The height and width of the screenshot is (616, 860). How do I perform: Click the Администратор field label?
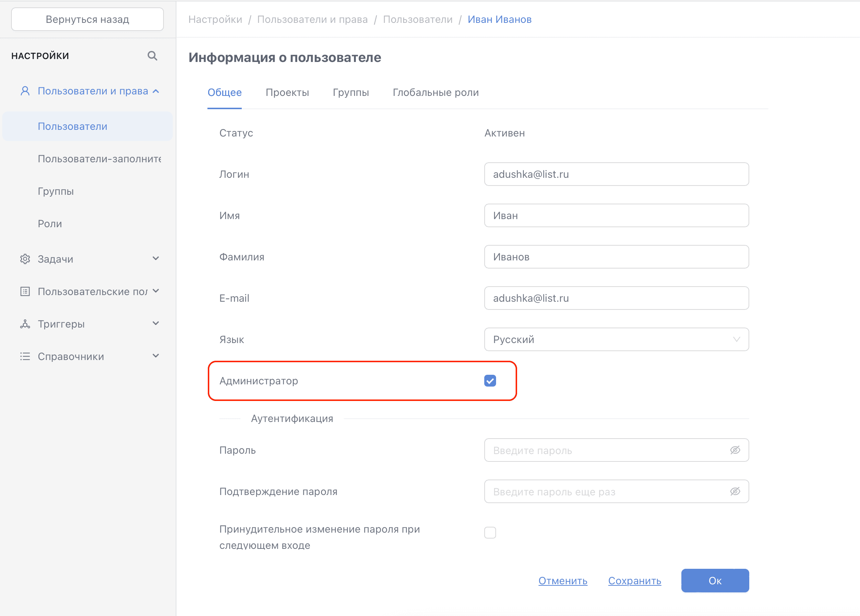pos(259,381)
